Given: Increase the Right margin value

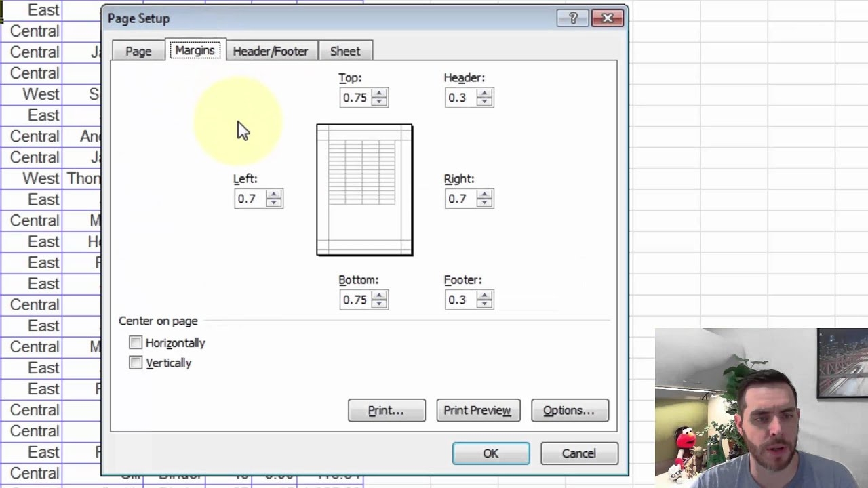Looking at the screenshot, I should pos(484,195).
